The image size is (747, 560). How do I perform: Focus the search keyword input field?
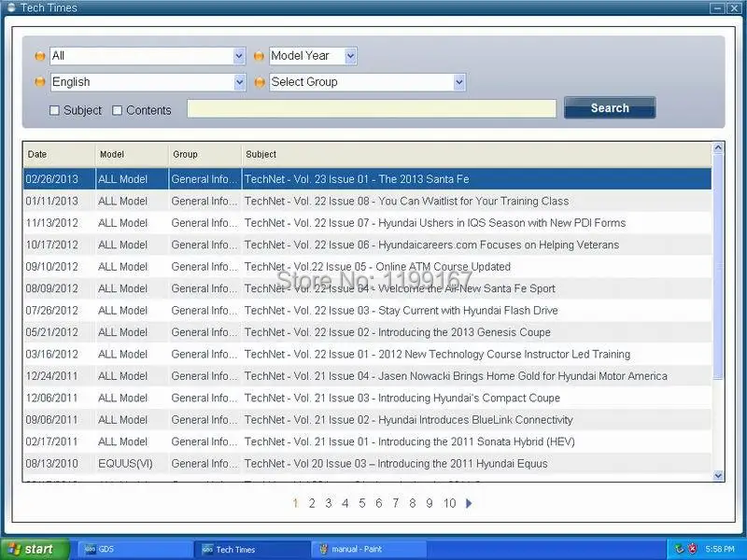point(372,108)
